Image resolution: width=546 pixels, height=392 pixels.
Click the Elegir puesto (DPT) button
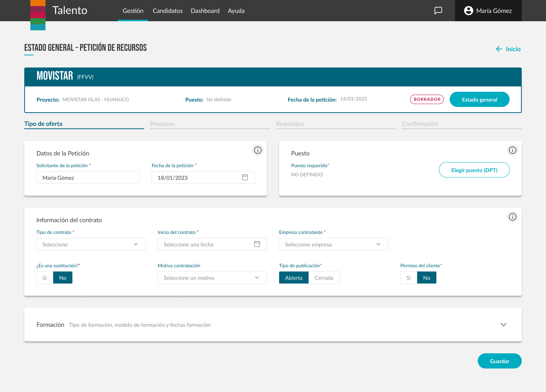(x=474, y=170)
